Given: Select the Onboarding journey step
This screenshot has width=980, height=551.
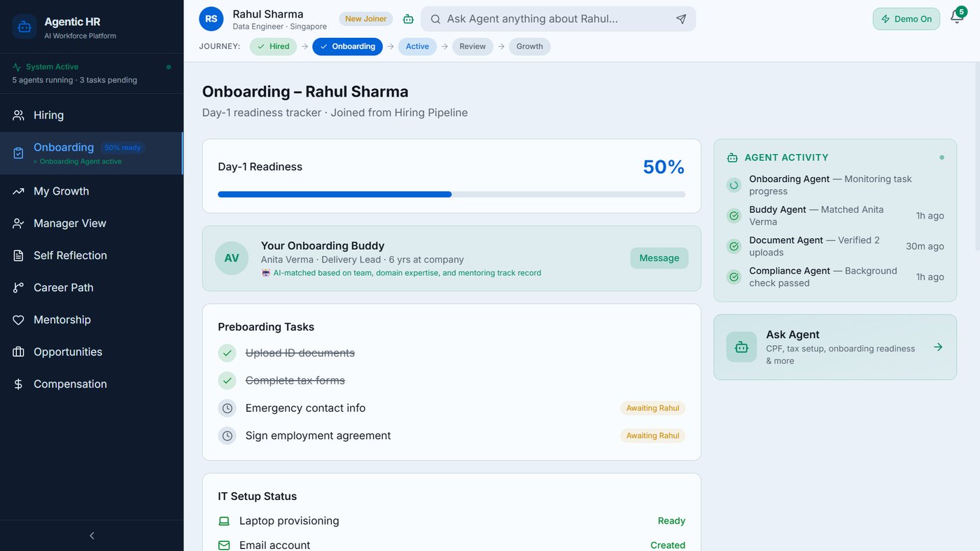Looking at the screenshot, I should coord(347,47).
